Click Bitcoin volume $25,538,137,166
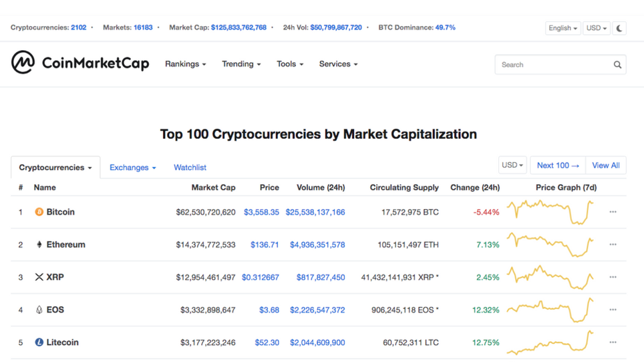Image resolution: width=644 pixels, height=362 pixels. click(315, 212)
